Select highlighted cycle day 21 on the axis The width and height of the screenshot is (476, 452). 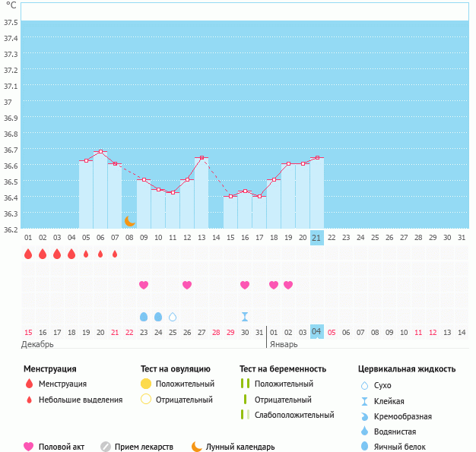tap(317, 238)
